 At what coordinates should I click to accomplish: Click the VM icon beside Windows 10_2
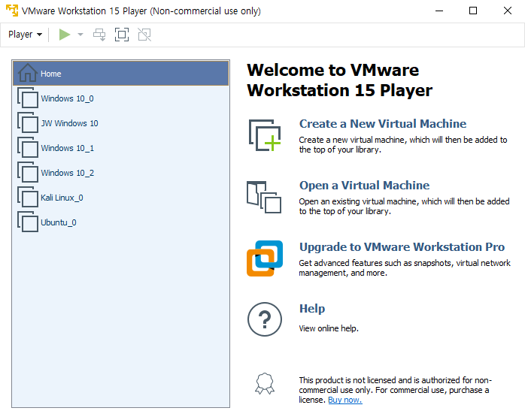pyautogui.click(x=28, y=172)
